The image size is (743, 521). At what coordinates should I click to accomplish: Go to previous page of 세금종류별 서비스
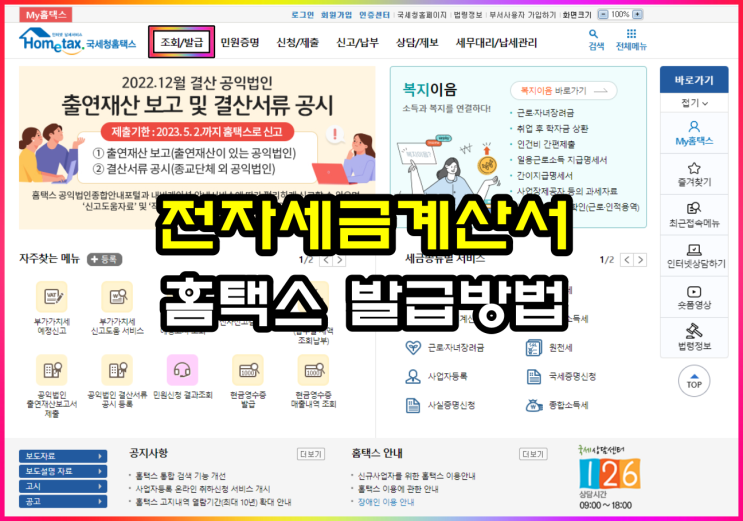(626, 260)
